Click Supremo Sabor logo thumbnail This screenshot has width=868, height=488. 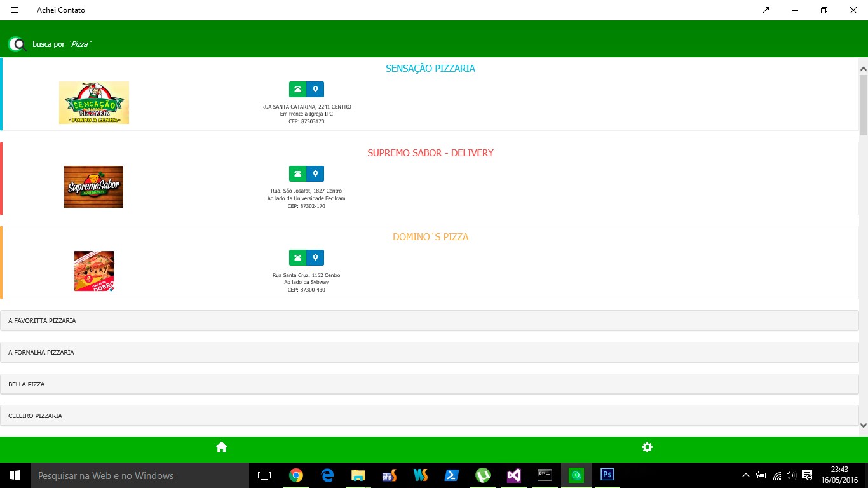click(93, 187)
